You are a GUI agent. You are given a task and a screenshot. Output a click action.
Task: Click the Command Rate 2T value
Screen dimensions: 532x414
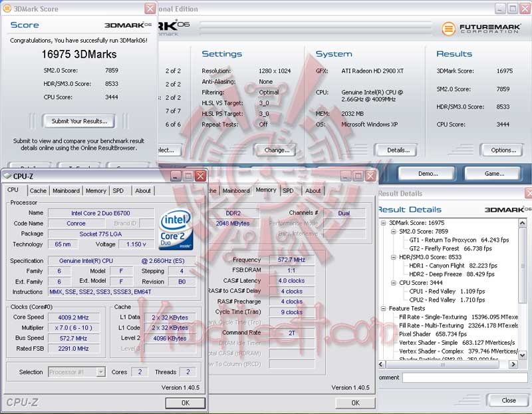point(291,333)
